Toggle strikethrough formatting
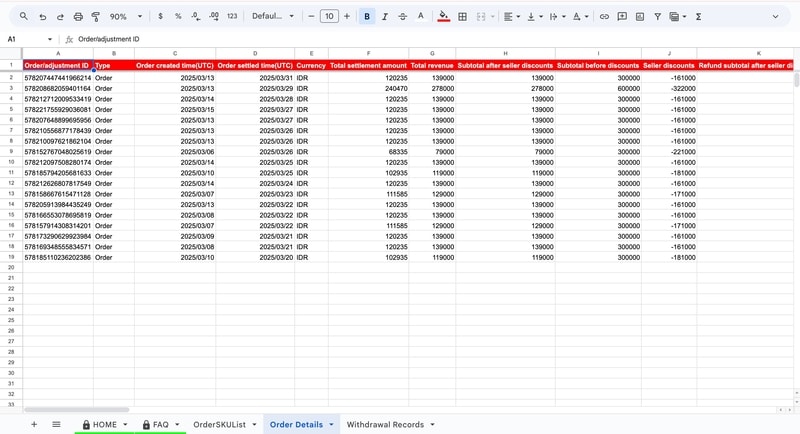The width and height of the screenshot is (800, 434). coord(402,17)
